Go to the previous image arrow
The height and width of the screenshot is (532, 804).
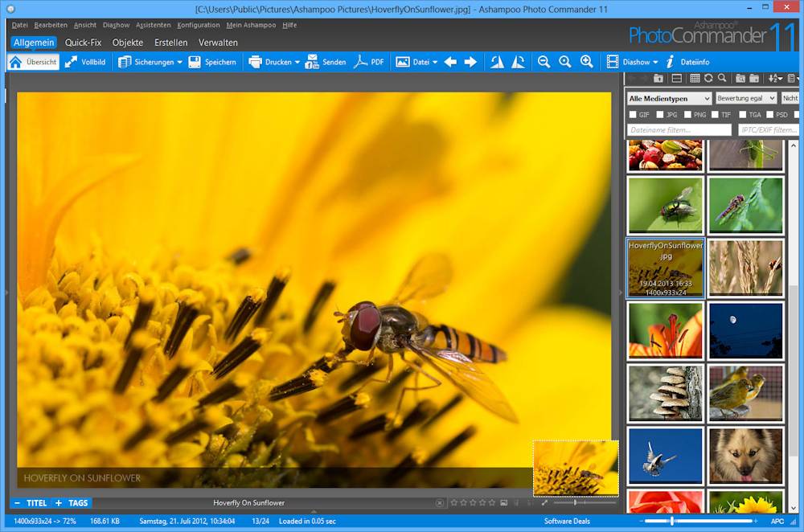click(450, 62)
